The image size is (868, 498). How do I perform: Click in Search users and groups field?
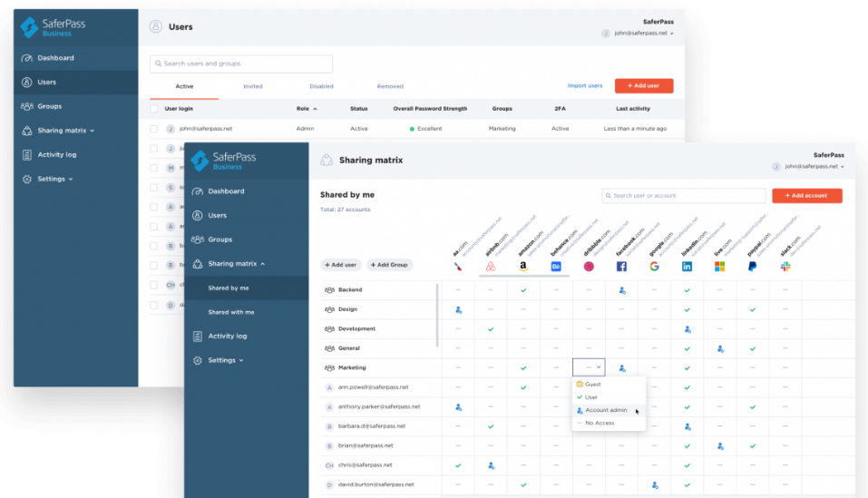click(240, 64)
